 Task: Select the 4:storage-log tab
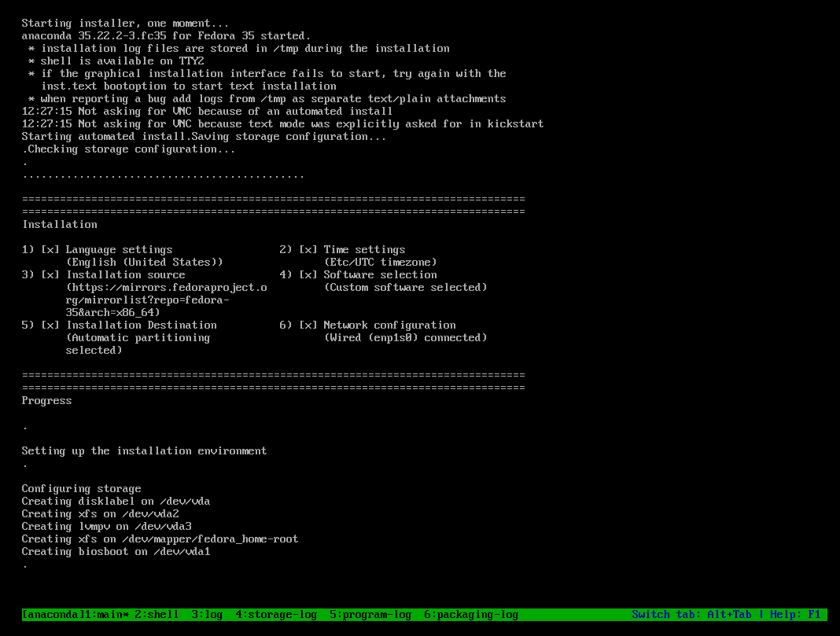tap(276, 615)
